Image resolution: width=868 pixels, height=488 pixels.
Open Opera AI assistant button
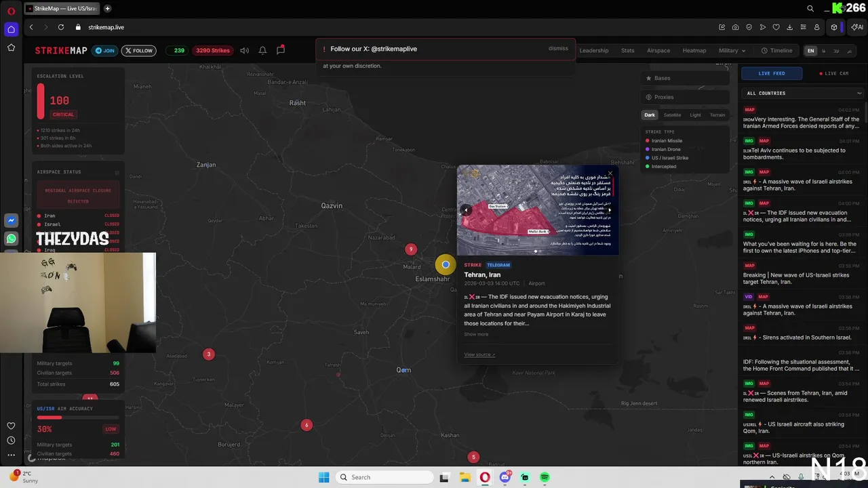point(857,27)
